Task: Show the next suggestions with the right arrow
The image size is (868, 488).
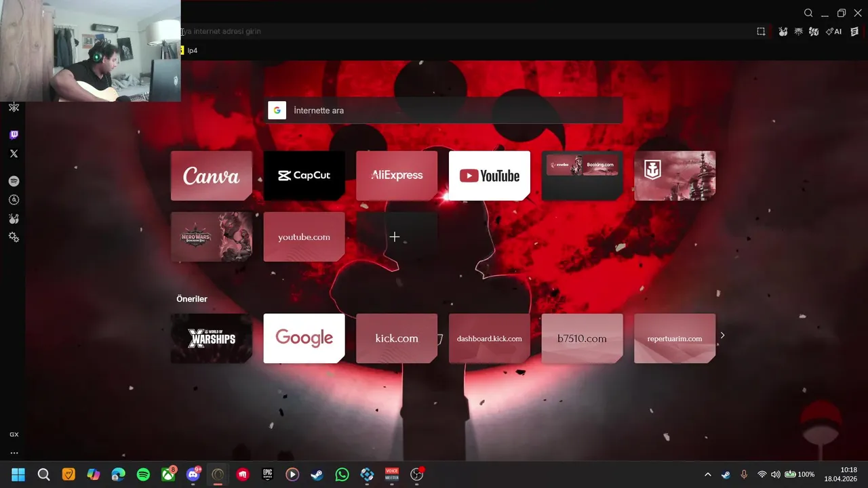Action: click(x=722, y=335)
